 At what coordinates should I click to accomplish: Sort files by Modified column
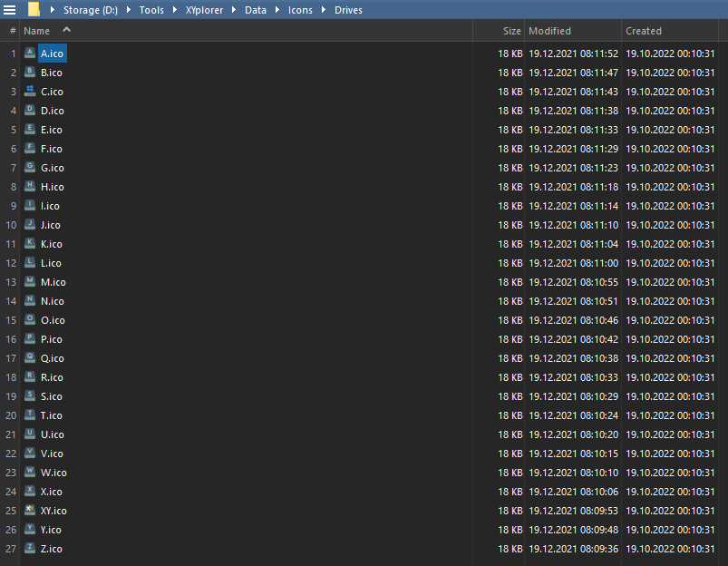pos(549,31)
